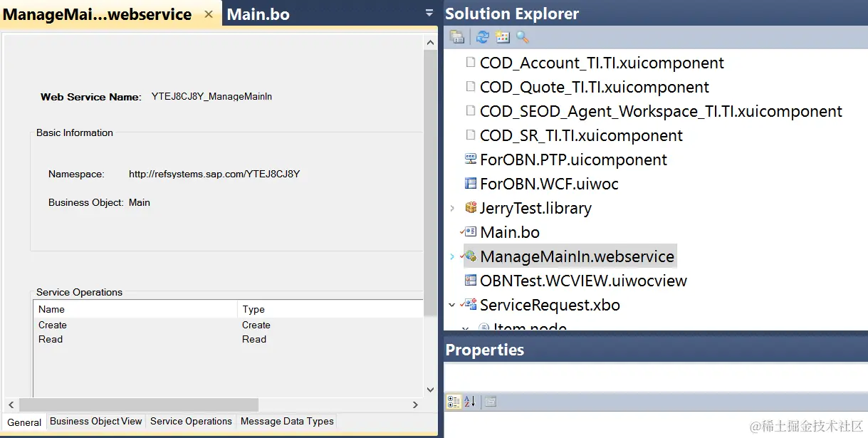Screen dimensions: 868x438
Task: Expand the JerryTest.library node
Action: tap(452, 208)
